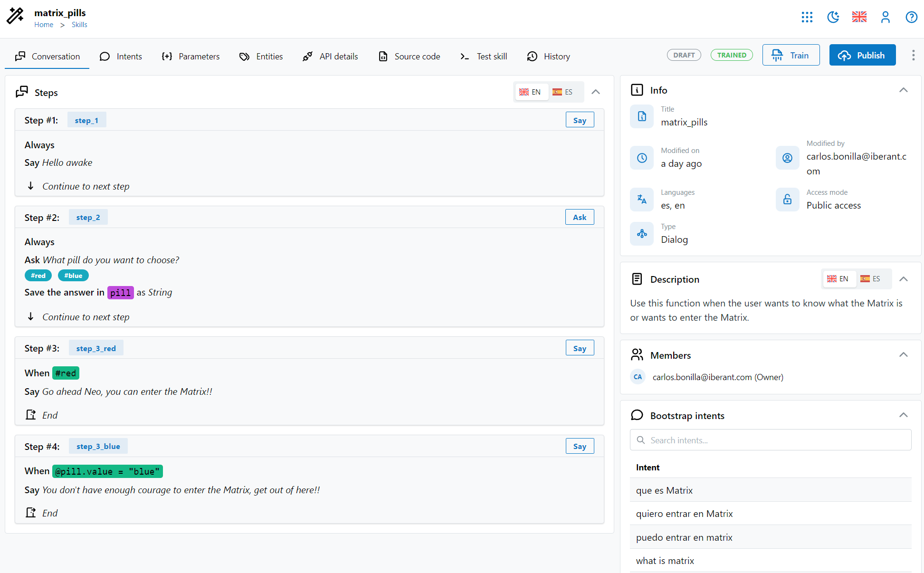Open the help question mark icon
924x573 pixels.
point(911,17)
